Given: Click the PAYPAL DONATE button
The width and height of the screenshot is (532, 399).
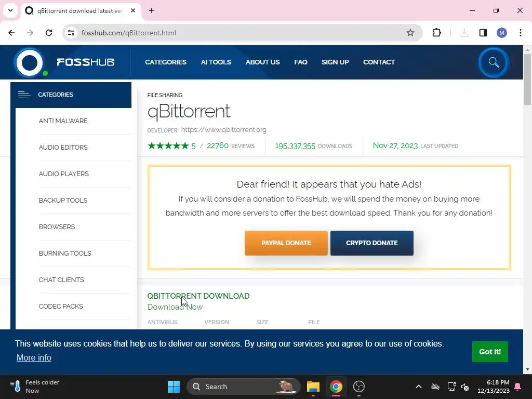Looking at the screenshot, I should pyautogui.click(x=286, y=243).
